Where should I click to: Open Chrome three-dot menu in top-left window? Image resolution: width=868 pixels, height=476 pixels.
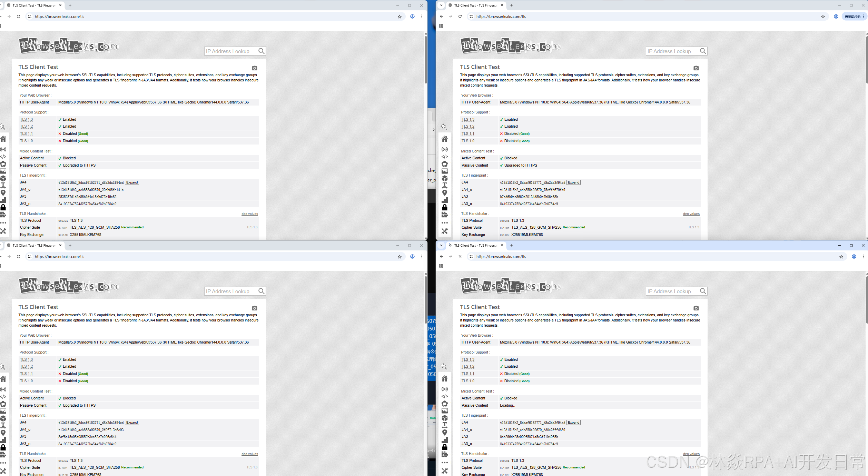[x=422, y=17]
